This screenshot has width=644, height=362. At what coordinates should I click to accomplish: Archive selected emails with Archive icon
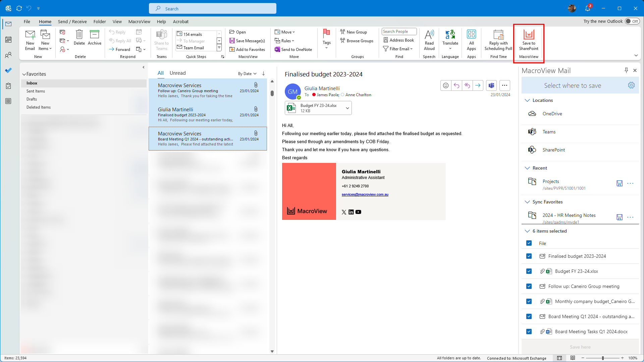(x=95, y=37)
